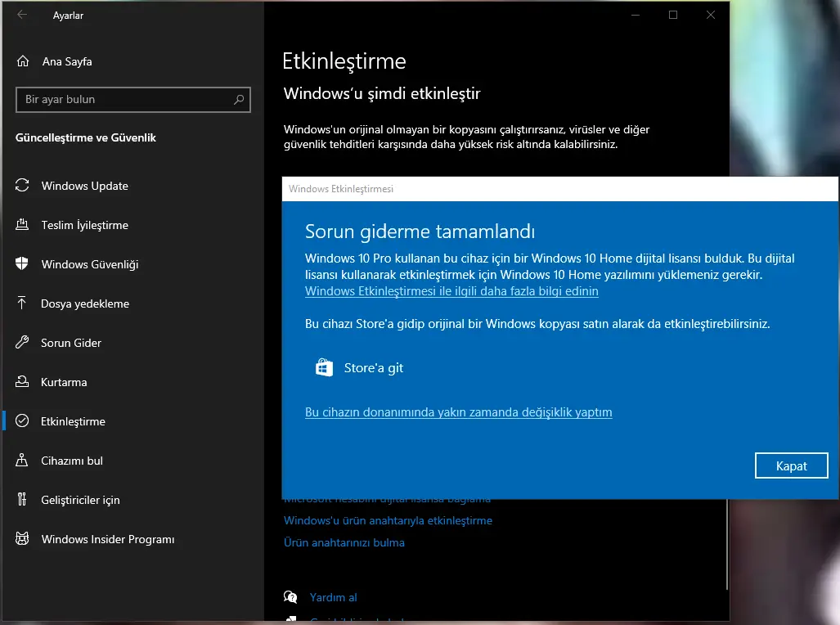This screenshot has height=625, width=840.
Task: Click the search magnifier icon
Action: click(x=239, y=99)
